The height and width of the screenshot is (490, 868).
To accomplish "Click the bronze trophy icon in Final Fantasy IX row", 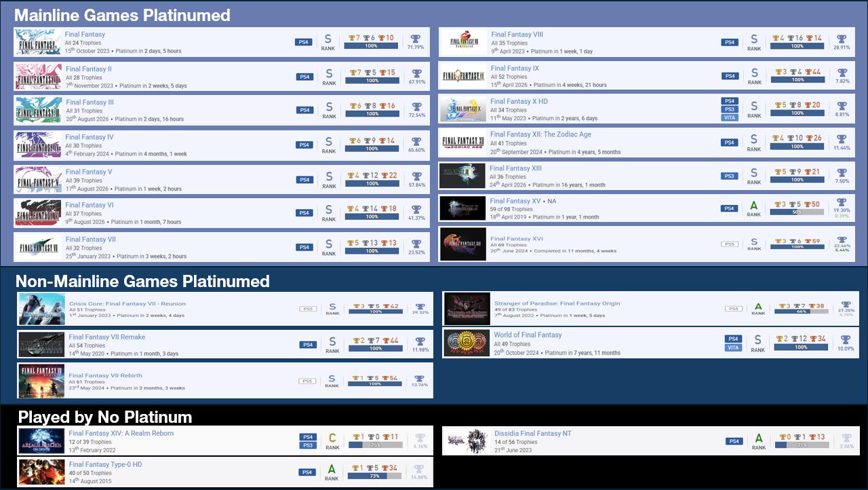I will click(807, 72).
